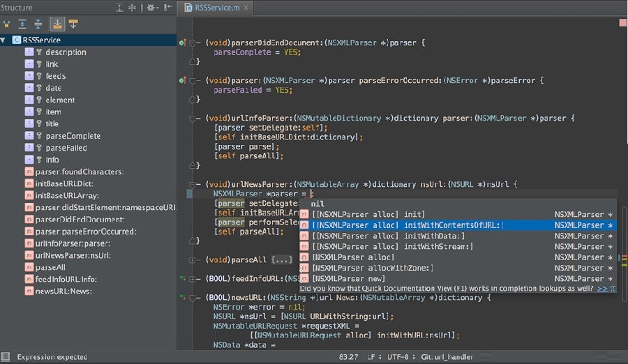The height and width of the screenshot is (364, 628).
Task: Select urlInfoParser:parser: in Structure tree
Action: point(73,243)
